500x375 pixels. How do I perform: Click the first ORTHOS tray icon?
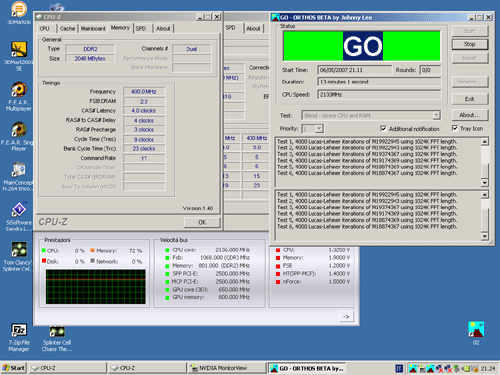click(413, 368)
